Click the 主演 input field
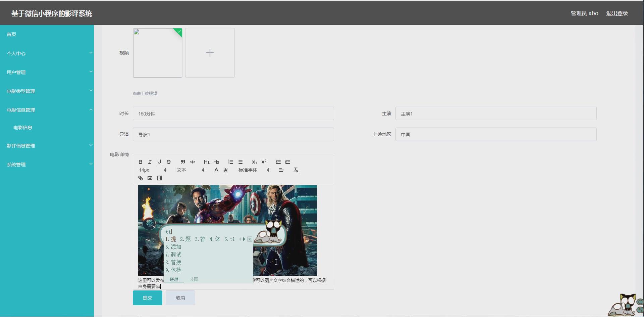644x317 pixels. [496, 114]
